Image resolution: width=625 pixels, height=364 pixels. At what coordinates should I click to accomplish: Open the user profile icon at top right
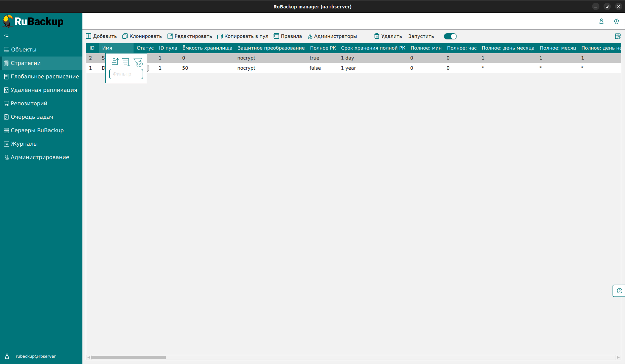(x=601, y=21)
